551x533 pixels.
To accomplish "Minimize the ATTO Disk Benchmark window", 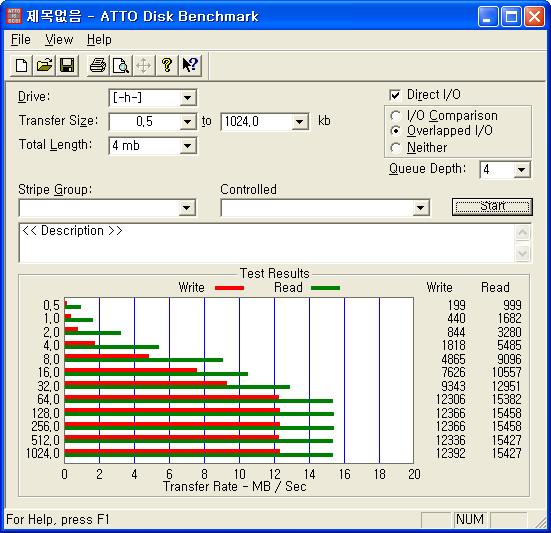I will (x=488, y=16).
